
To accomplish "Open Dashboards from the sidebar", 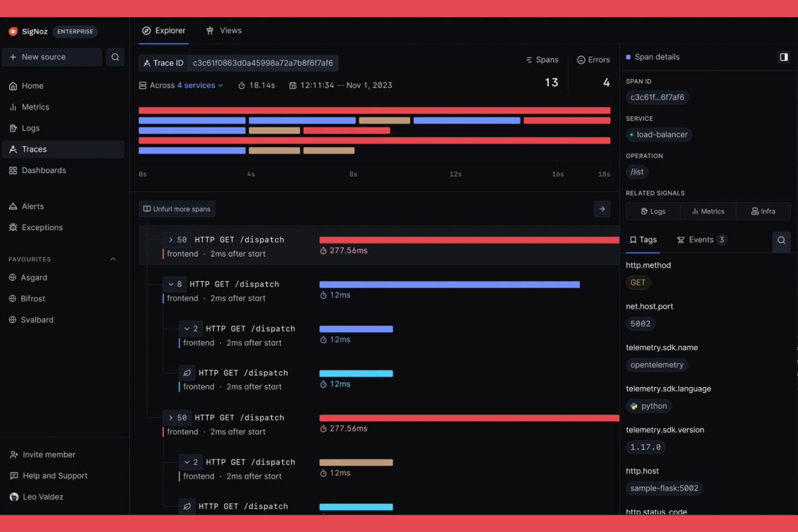I will tap(44, 170).
